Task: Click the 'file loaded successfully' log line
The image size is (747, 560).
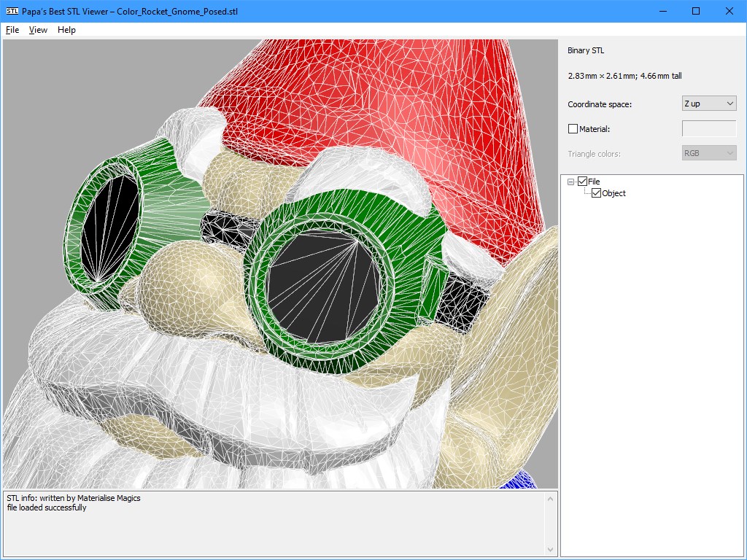Action: [47, 507]
